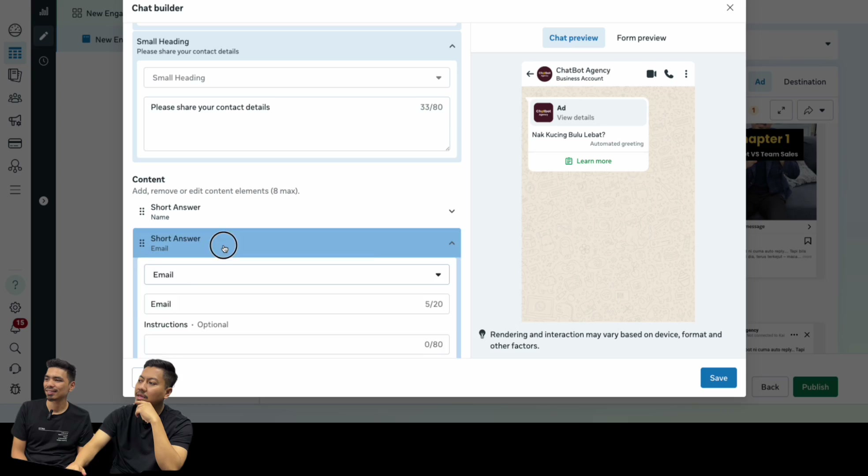Click the contact details heading text area
This screenshot has width=868, height=476.
(x=297, y=124)
